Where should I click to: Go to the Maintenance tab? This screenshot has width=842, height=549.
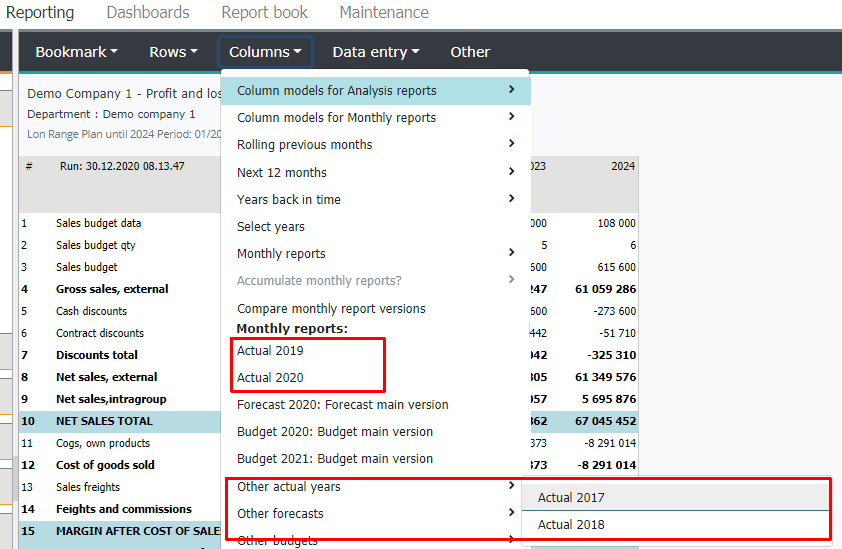384,12
